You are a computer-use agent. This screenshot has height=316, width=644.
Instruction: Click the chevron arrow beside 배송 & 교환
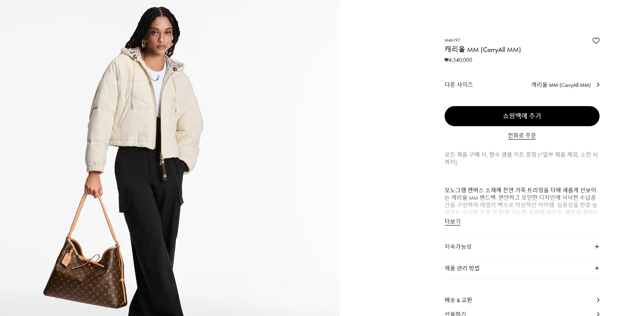pyautogui.click(x=598, y=300)
